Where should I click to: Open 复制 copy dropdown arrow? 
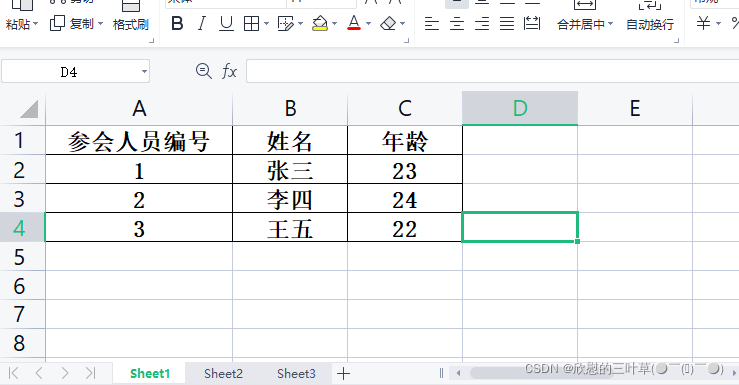click(x=100, y=24)
